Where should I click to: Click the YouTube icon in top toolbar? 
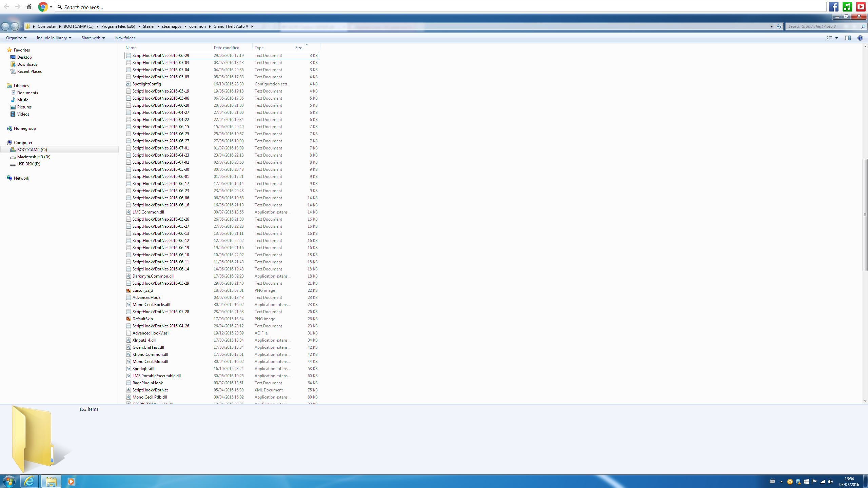point(861,7)
